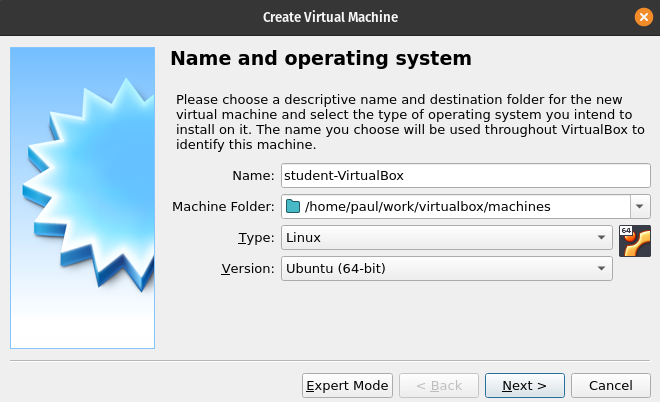Focus the Name field containing student-VirtualBox
The width and height of the screenshot is (660, 402).
(465, 175)
